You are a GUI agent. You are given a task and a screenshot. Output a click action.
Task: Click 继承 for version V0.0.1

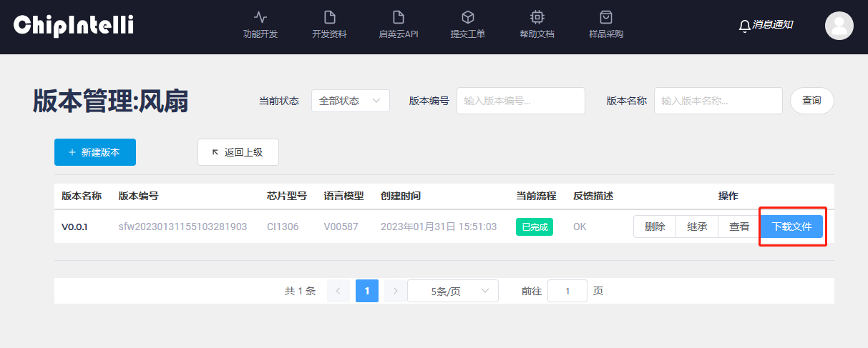click(x=697, y=227)
